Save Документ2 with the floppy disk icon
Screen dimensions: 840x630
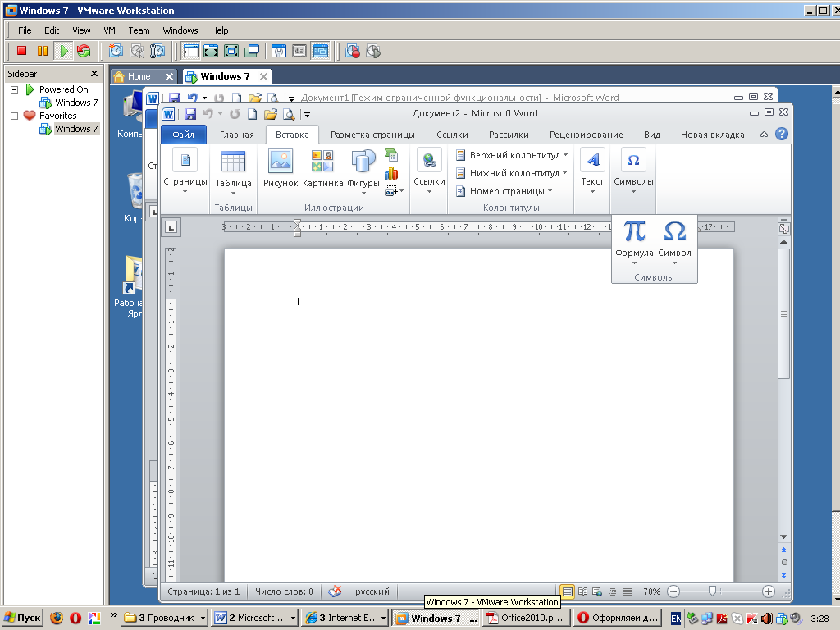click(189, 113)
